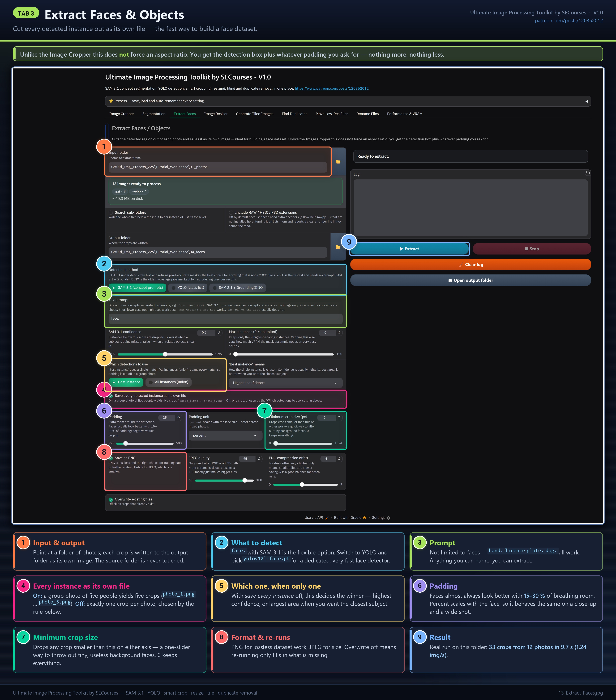Viewport: 616px width, 700px height.
Task: Click the 'Ready to extract.' status text
Action: [x=373, y=156]
